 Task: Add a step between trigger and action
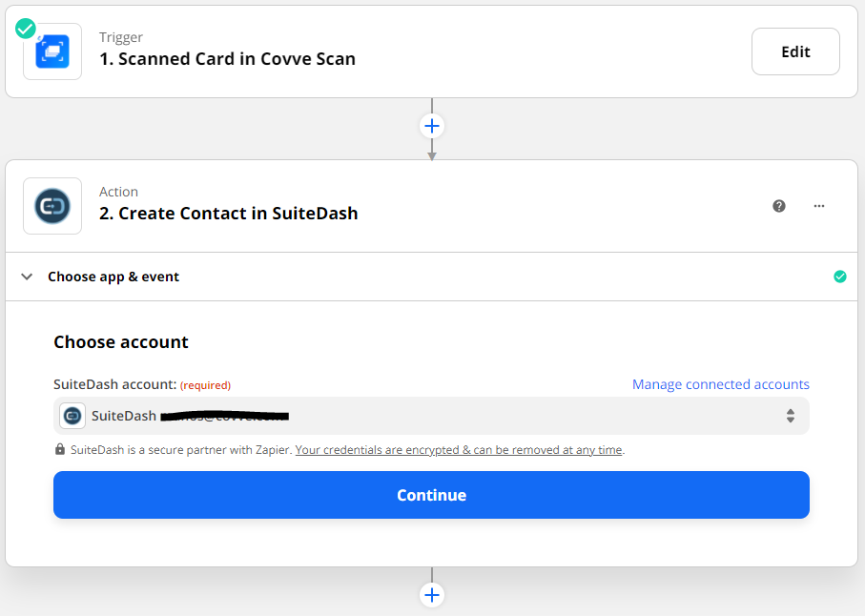point(432,126)
